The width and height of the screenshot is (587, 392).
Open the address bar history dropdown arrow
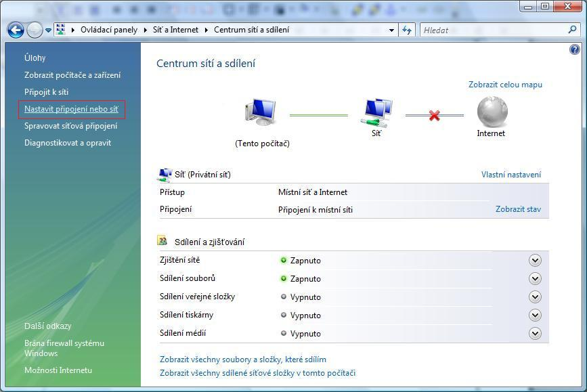coord(391,30)
